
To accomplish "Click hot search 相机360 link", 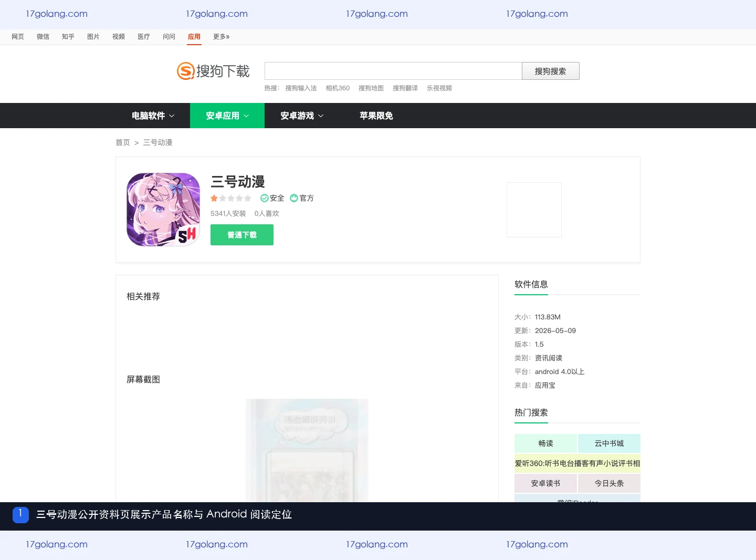I will (338, 88).
